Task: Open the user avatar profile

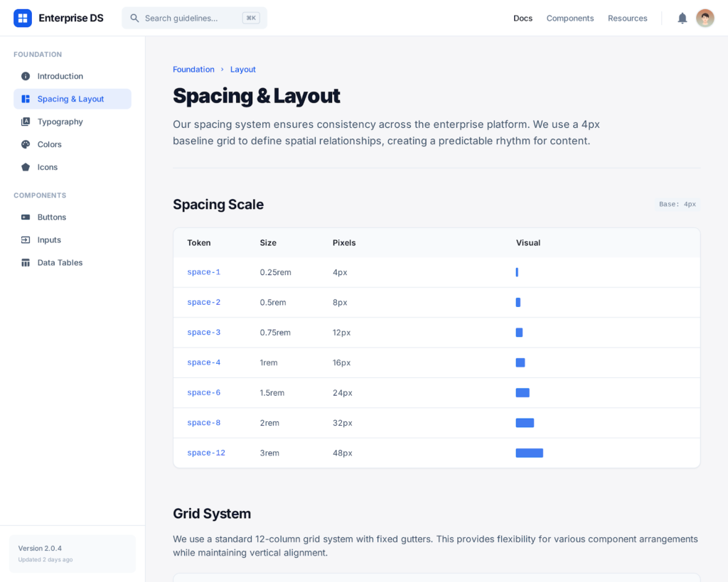Action: (705, 18)
